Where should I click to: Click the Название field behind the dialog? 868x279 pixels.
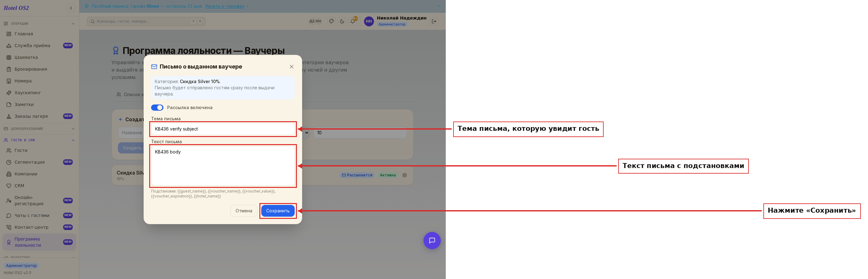point(131,133)
